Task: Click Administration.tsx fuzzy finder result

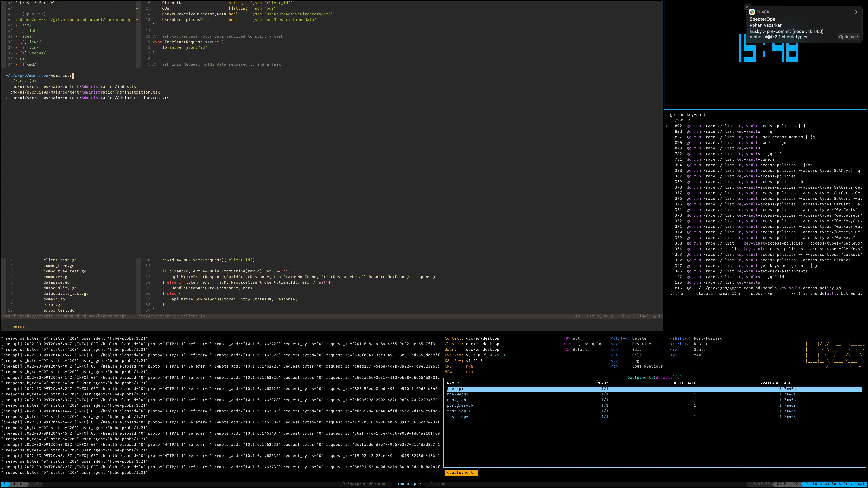Action: click(85, 92)
